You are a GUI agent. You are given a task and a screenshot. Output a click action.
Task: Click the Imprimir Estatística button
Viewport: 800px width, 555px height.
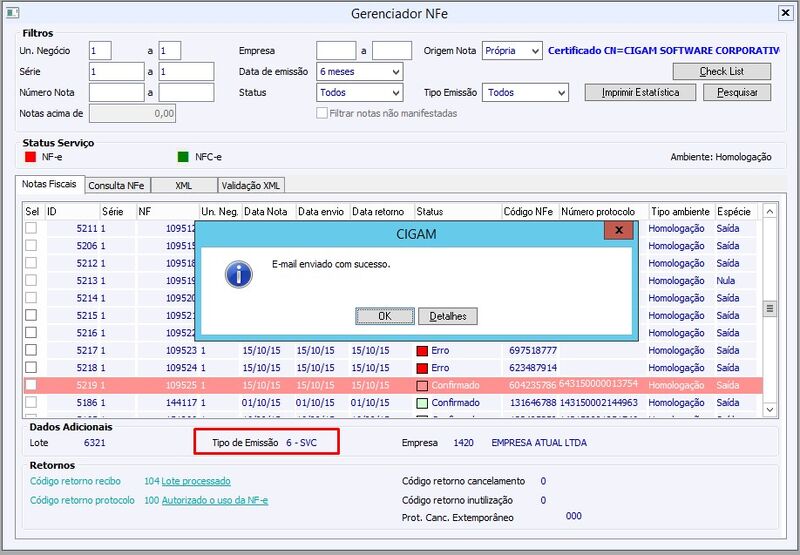pyautogui.click(x=640, y=92)
